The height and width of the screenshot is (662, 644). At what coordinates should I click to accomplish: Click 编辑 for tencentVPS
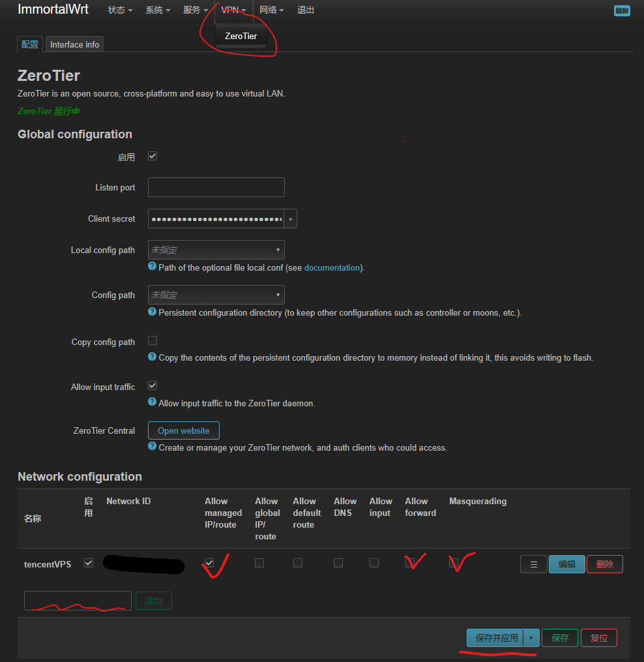[x=567, y=564]
